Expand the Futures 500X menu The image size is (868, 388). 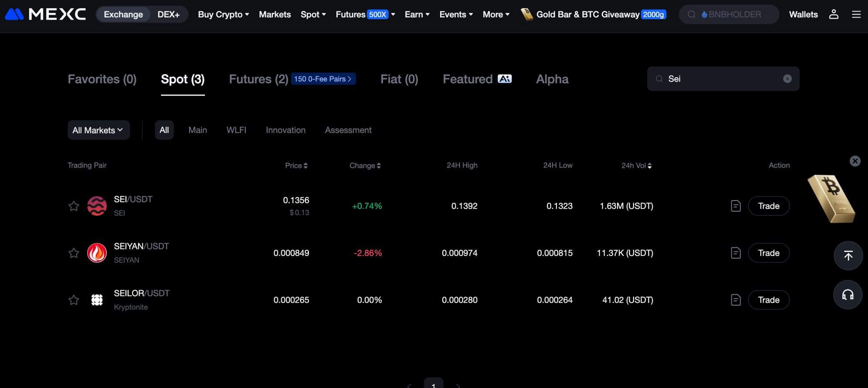pyautogui.click(x=366, y=14)
